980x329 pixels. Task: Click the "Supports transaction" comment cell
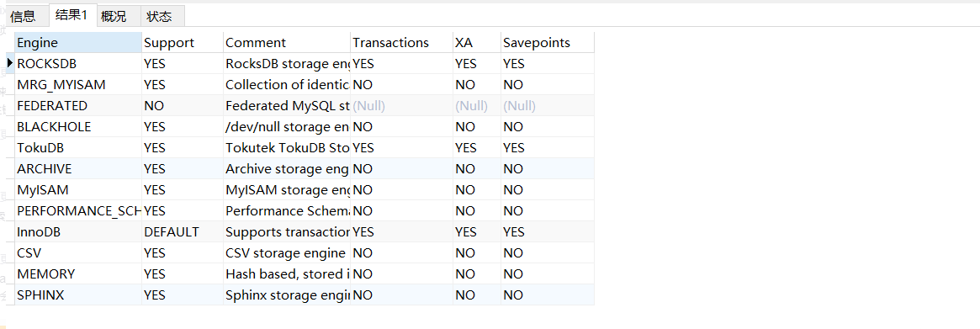tap(287, 232)
